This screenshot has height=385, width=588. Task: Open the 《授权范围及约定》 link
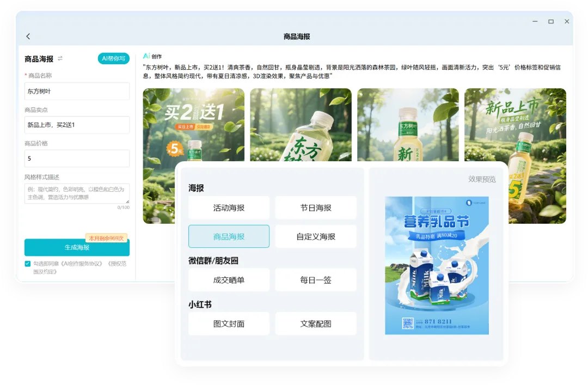tap(117, 264)
